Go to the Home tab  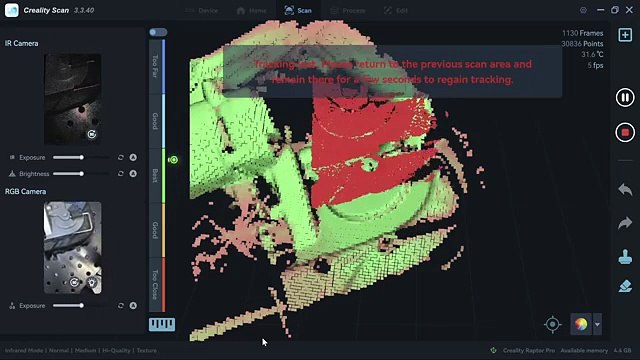(252, 11)
